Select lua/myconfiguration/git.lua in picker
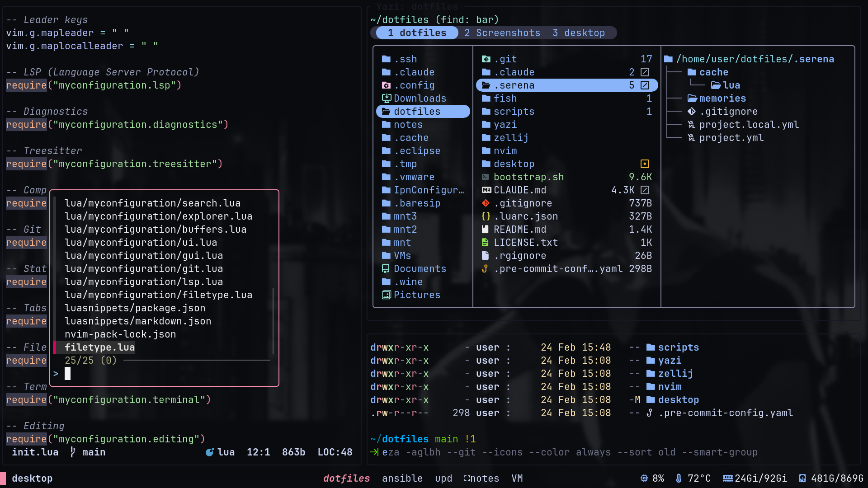Image resolution: width=868 pixels, height=488 pixels. click(x=144, y=269)
